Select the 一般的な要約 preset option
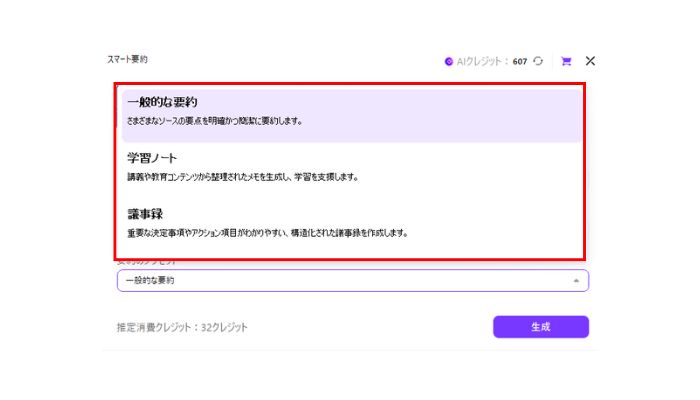The width and height of the screenshot is (700, 400). pos(352,116)
